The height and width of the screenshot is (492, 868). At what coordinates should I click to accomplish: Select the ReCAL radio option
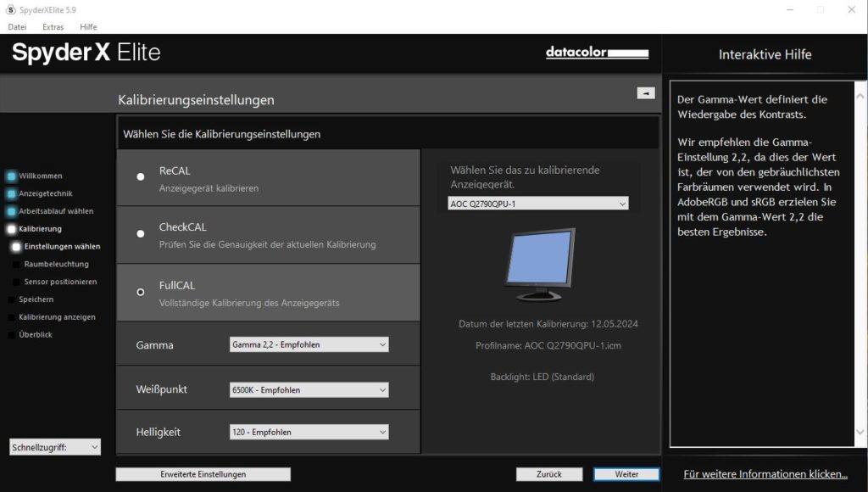[141, 176]
